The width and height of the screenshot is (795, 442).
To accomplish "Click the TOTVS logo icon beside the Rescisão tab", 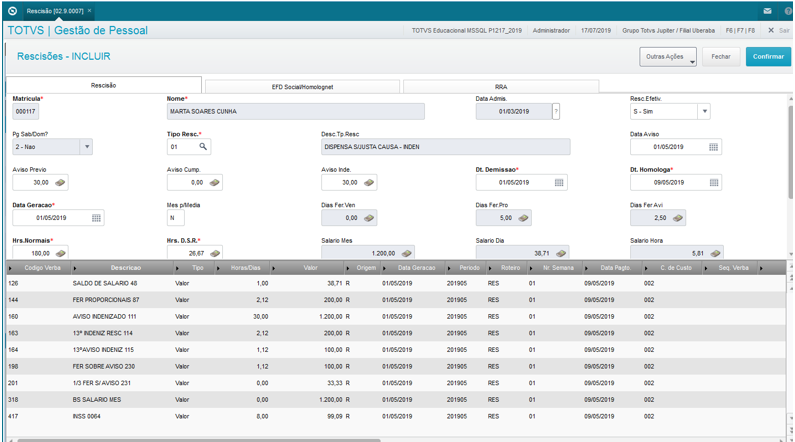I will point(13,11).
